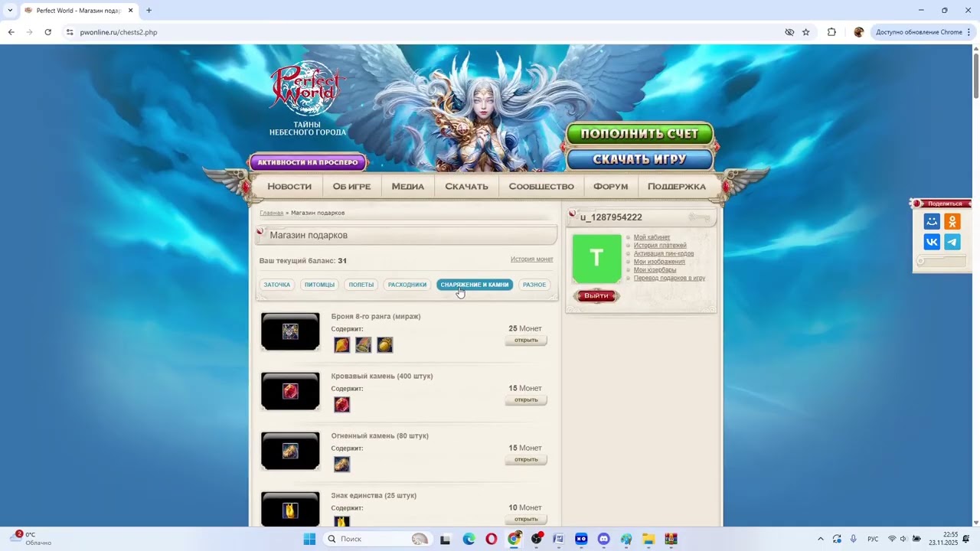The width and height of the screenshot is (980, 551).
Task: Reload the page
Action: click(x=47, y=32)
